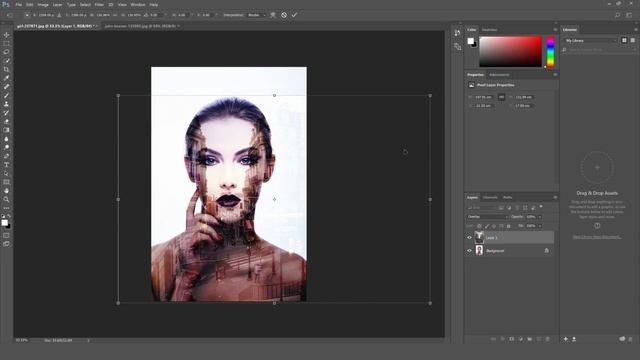Select the Healing Brush tool
Screen dimensions: 640x360
coord(6,87)
